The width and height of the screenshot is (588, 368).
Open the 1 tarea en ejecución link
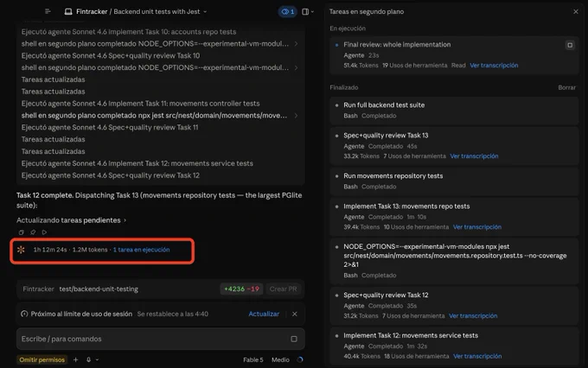141,250
